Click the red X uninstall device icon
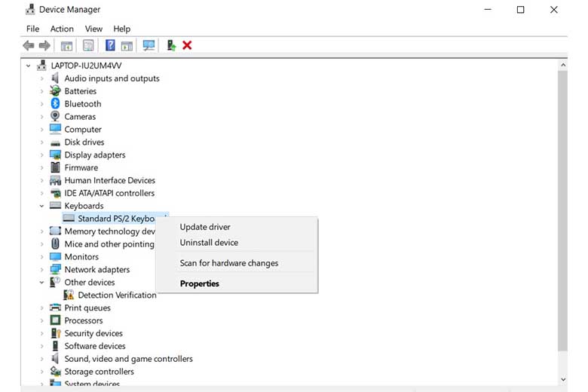Image resolution: width=588 pixels, height=392 pixels. tap(187, 45)
